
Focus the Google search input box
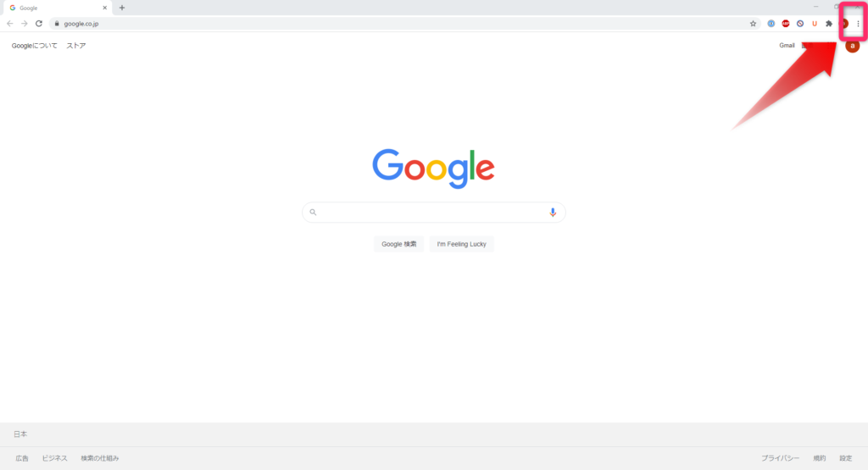point(433,213)
